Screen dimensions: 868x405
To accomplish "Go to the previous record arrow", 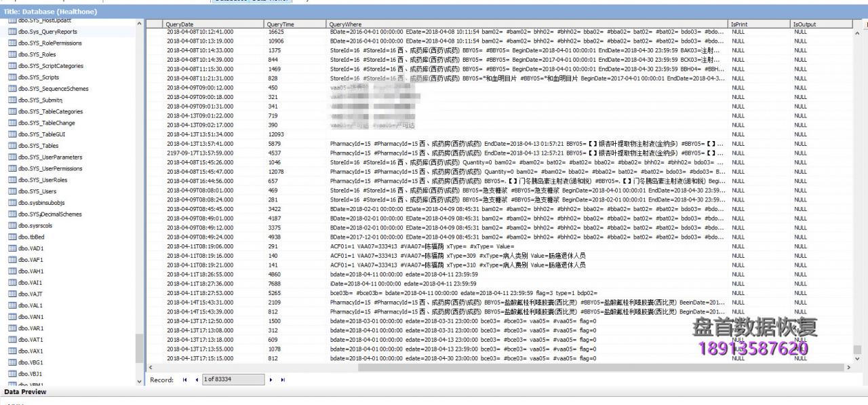I will 197,380.
